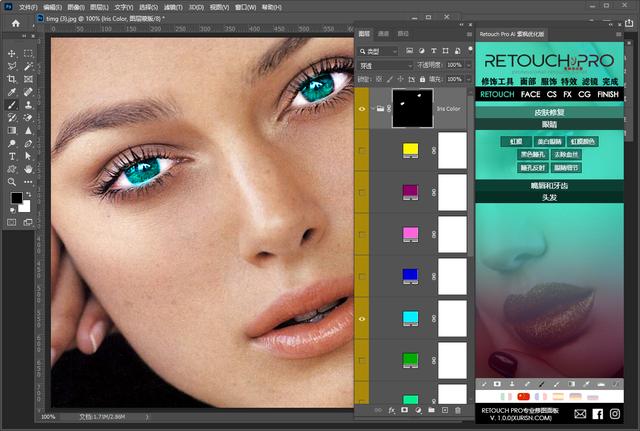The image size is (640, 431).
Task: Create a new group folder icon
Action: [431, 410]
